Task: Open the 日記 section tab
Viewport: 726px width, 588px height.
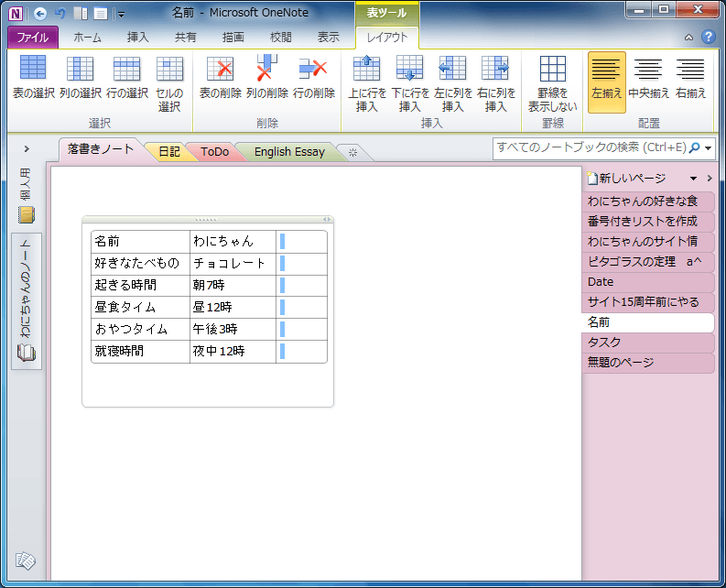Action: (169, 151)
